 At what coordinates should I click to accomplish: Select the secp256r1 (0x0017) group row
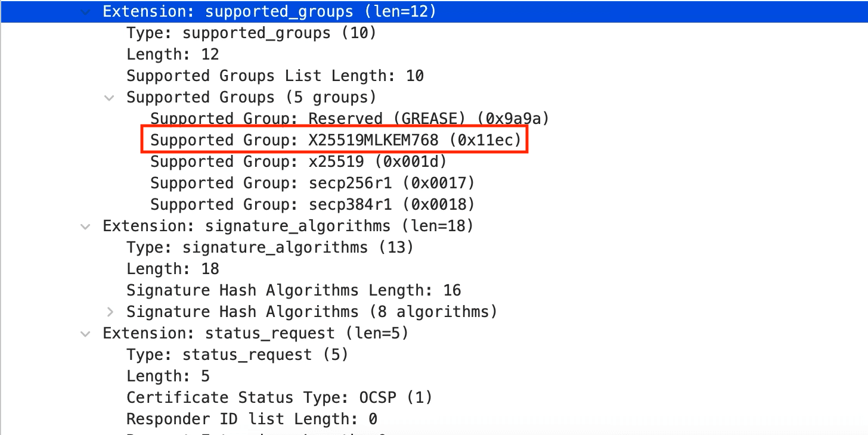pyautogui.click(x=434, y=184)
